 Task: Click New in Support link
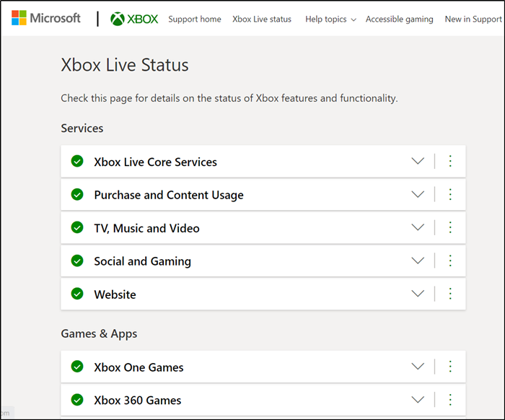click(x=473, y=19)
